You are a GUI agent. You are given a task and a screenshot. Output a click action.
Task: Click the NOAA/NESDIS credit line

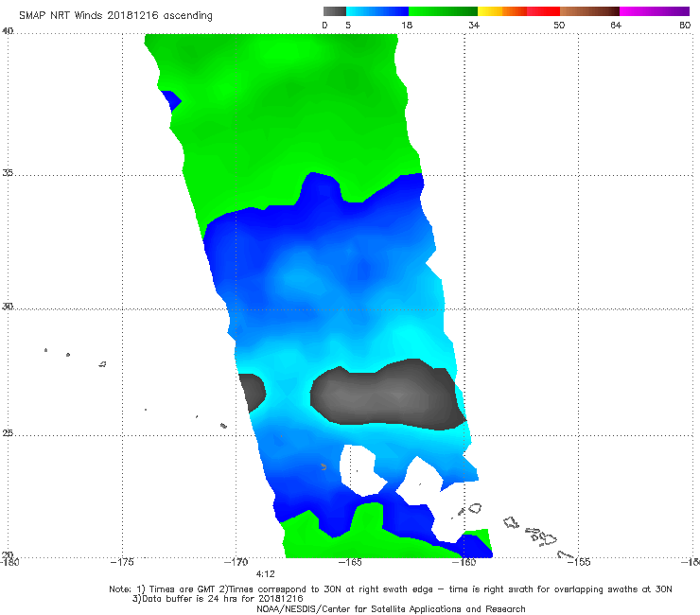coord(391,608)
